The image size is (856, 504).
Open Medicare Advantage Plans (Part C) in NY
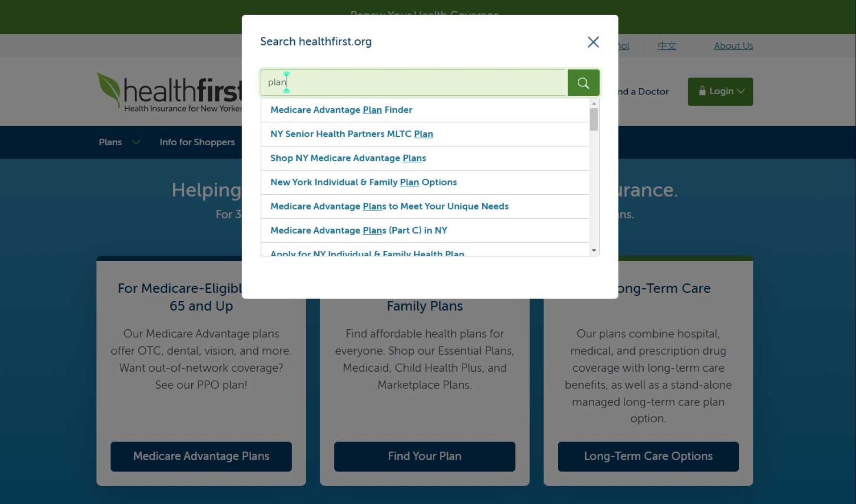click(x=425, y=230)
